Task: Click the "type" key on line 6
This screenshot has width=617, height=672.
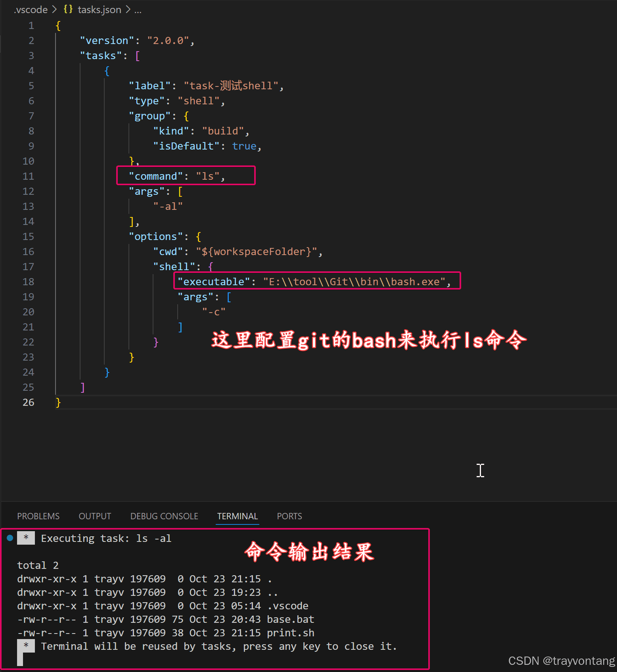Action: pos(147,101)
